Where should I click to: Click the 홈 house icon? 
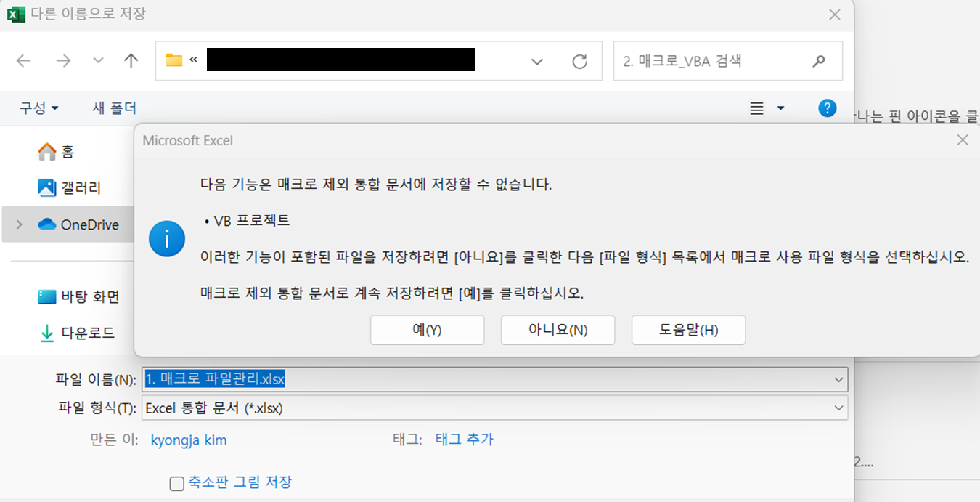click(47, 152)
